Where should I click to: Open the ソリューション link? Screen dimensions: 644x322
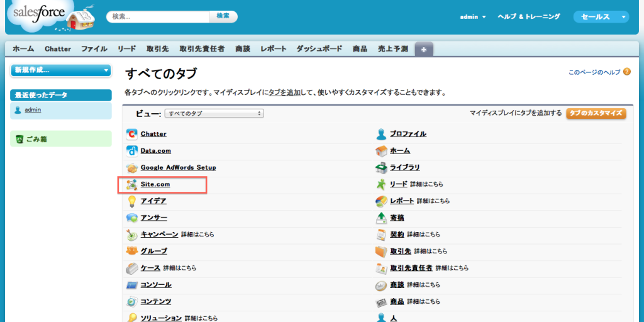[x=161, y=318]
